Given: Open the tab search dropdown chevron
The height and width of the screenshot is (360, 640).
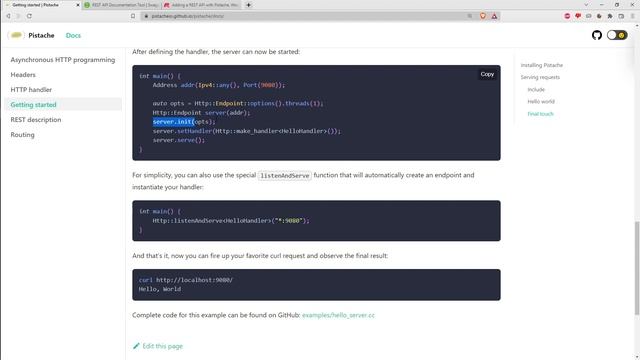Looking at the screenshot, I should (x=586, y=5).
